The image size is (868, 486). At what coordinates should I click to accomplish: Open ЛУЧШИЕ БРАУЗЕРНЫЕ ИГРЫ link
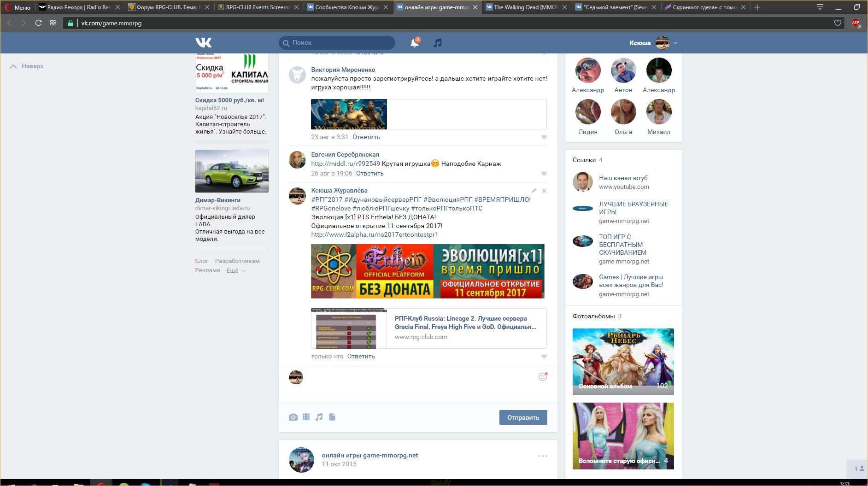point(633,208)
